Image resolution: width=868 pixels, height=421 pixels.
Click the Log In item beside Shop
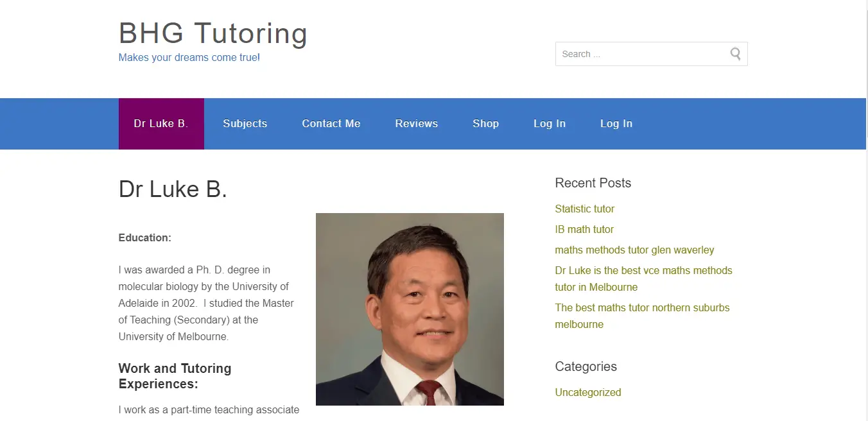point(550,124)
